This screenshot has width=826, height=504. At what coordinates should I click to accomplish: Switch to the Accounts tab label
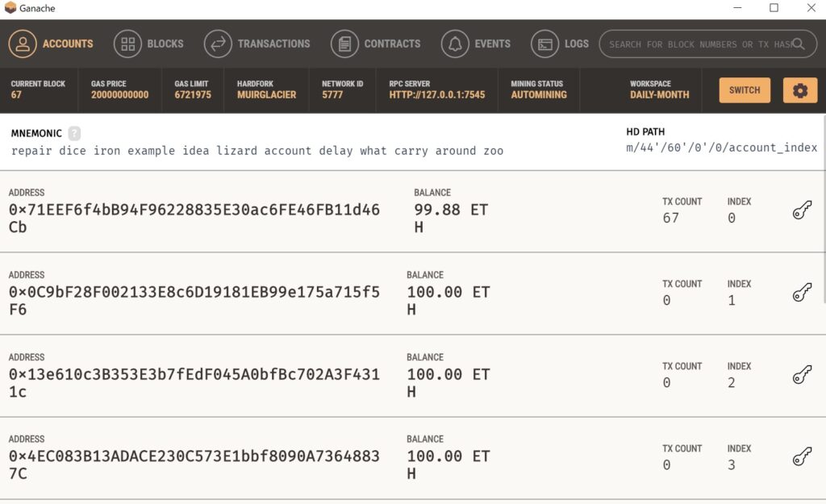tap(68, 44)
